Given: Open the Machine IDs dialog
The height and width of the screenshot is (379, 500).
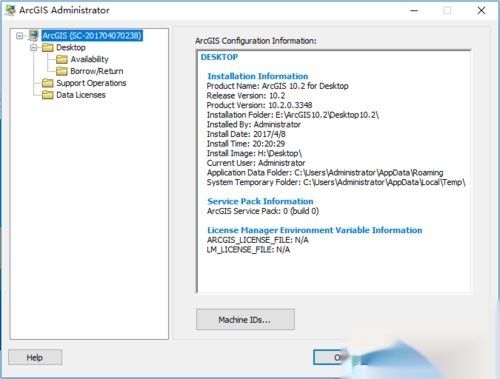Looking at the screenshot, I should pyautogui.click(x=245, y=320).
